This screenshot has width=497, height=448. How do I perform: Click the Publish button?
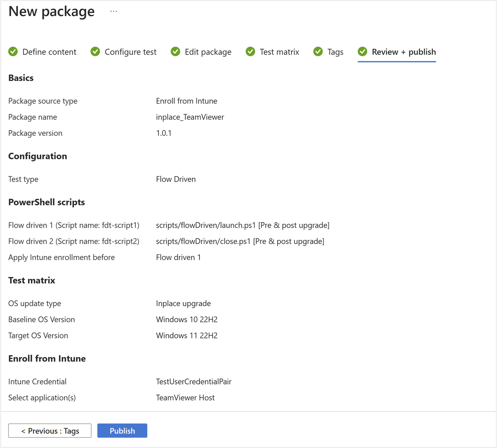[x=122, y=431]
